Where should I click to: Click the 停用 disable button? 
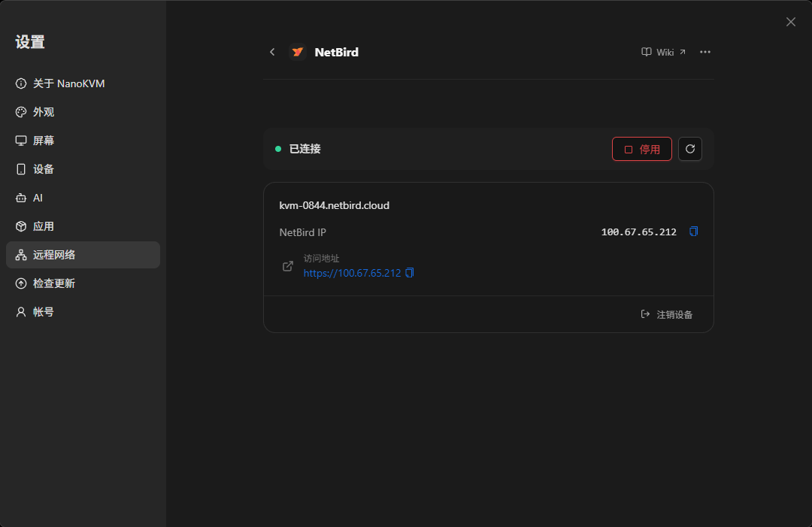point(641,149)
